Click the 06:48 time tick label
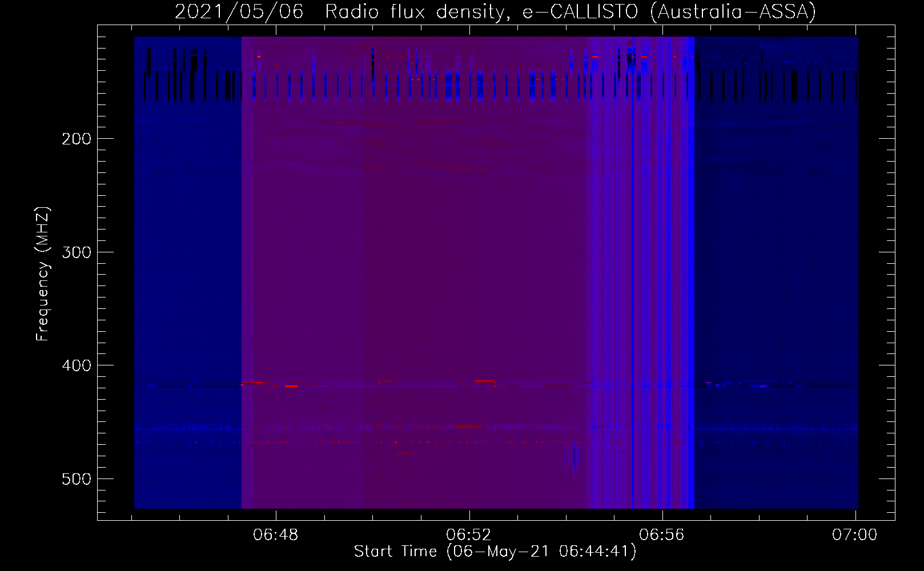Image resolution: width=924 pixels, height=571 pixels. pos(276,535)
